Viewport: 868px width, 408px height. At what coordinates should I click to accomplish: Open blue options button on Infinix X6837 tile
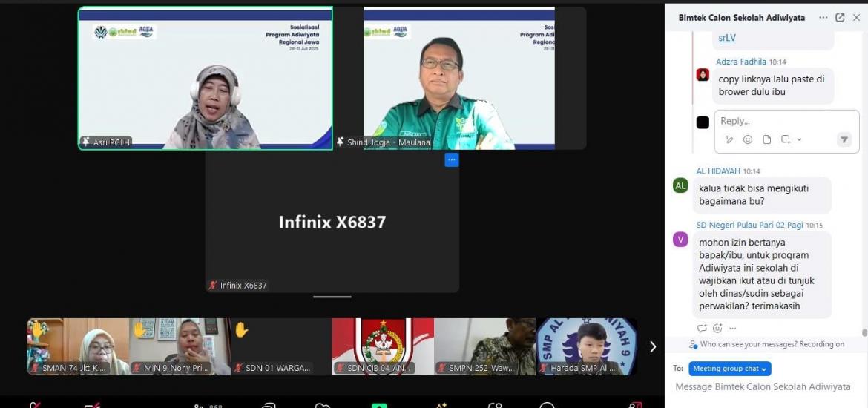click(x=451, y=160)
